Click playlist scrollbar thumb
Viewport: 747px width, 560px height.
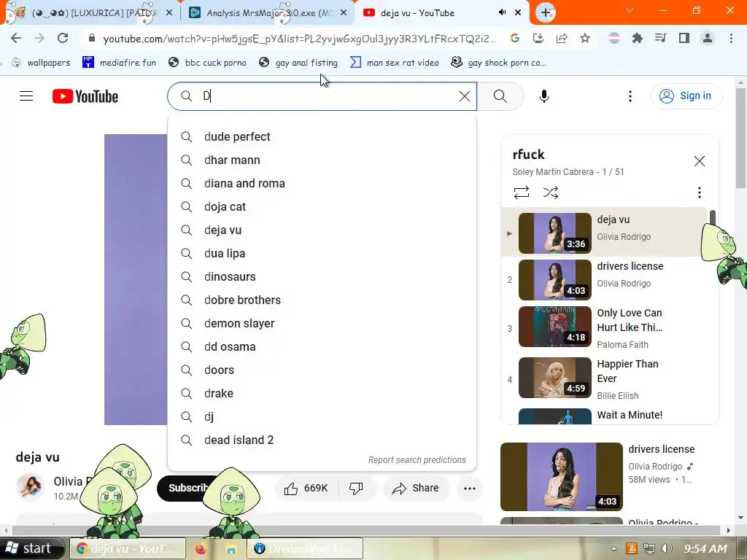[712, 217]
